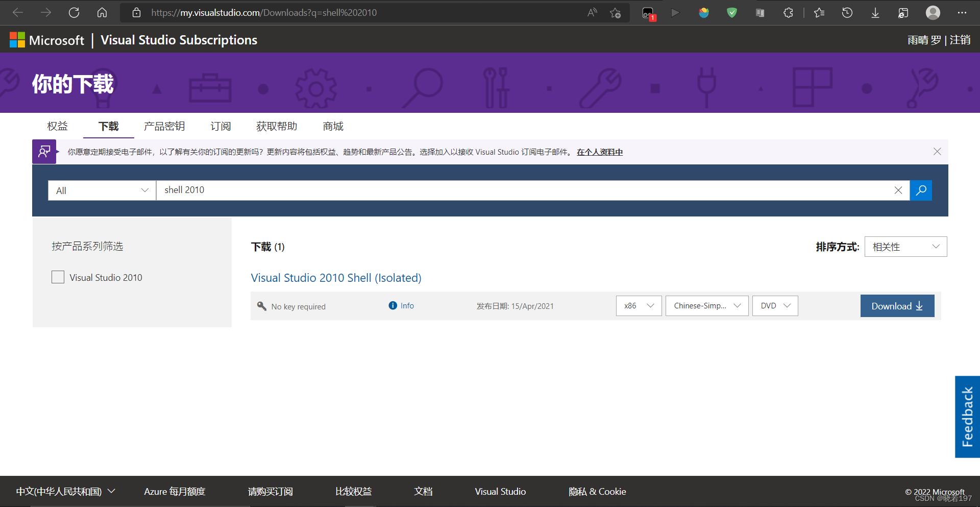Click the Download button for the Shell
This screenshot has height=507, width=980.
(897, 305)
